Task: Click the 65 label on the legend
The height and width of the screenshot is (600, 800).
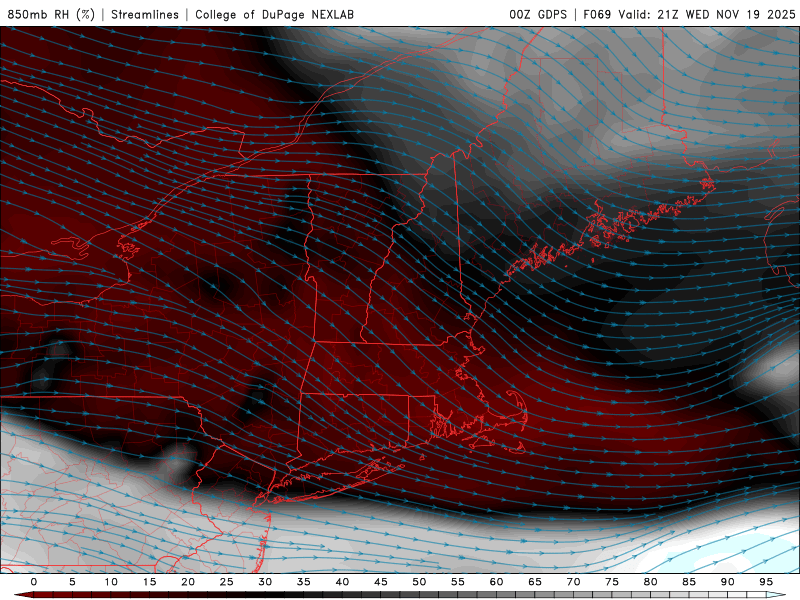Action: 535,582
